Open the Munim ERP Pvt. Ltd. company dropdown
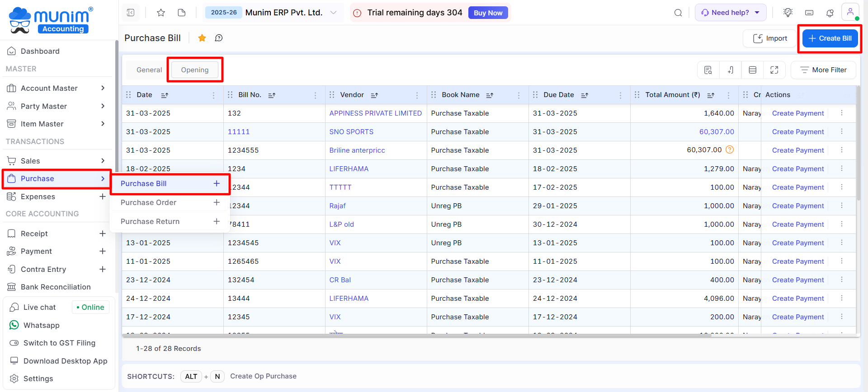The width and height of the screenshot is (868, 392). [333, 13]
